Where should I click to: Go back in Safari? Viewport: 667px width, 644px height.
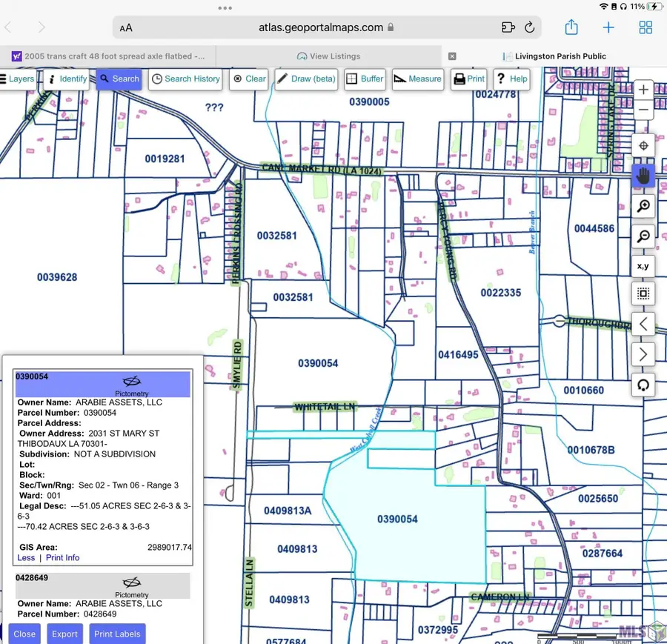coord(7,27)
